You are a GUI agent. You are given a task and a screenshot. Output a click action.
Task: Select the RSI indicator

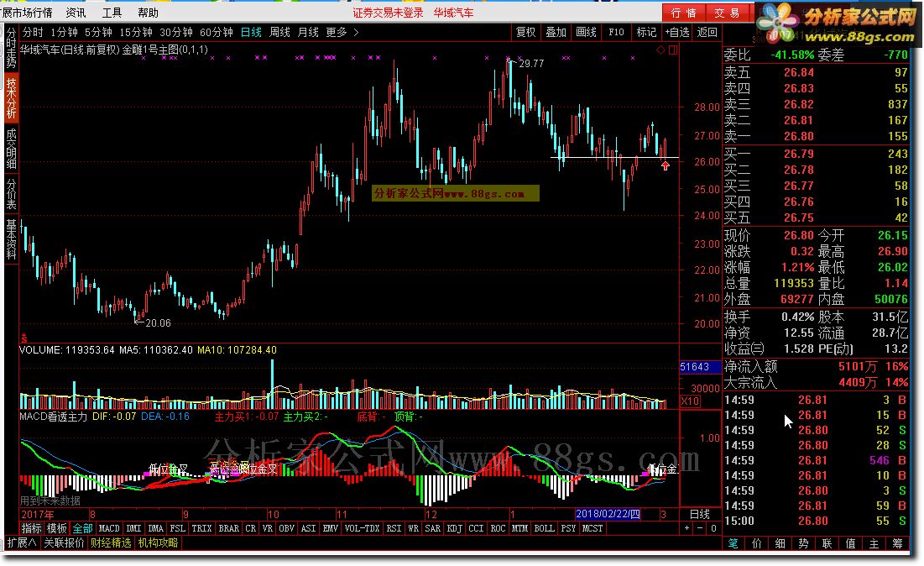click(x=394, y=528)
